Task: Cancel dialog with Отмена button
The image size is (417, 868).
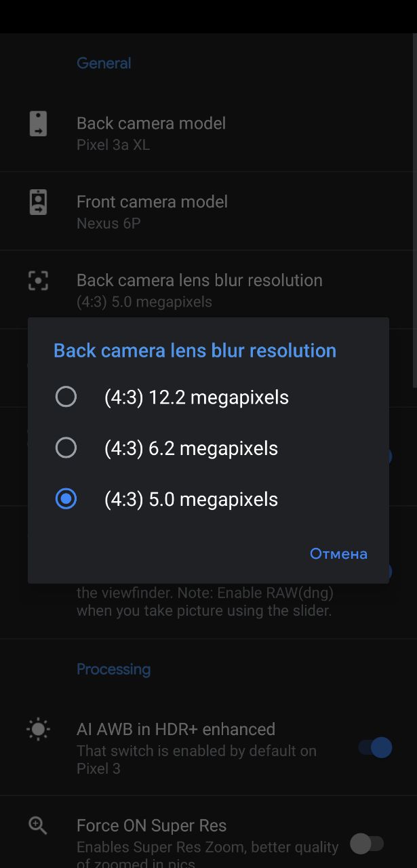Action: coord(338,553)
